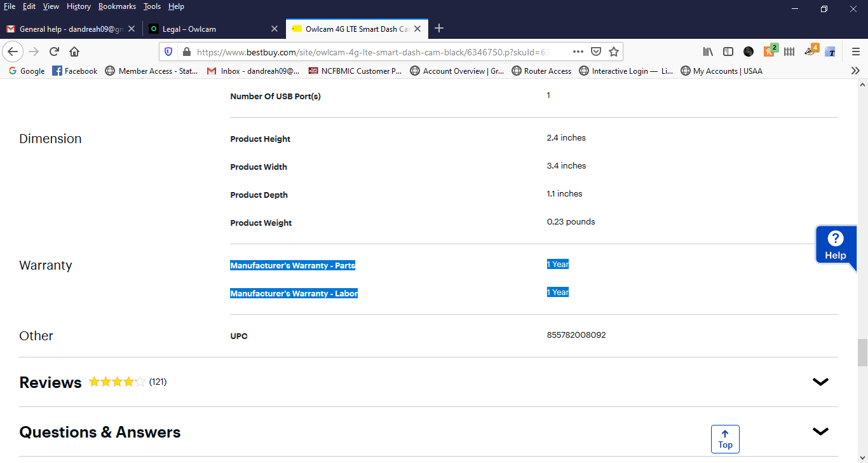Expand the Reviews section
The height and width of the screenshot is (463, 868).
(x=821, y=382)
